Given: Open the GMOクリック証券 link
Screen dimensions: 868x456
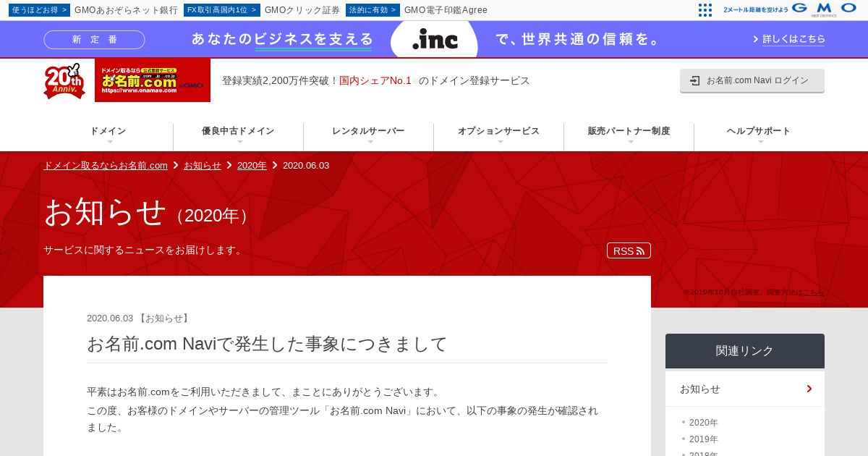Looking at the screenshot, I should click(x=302, y=10).
